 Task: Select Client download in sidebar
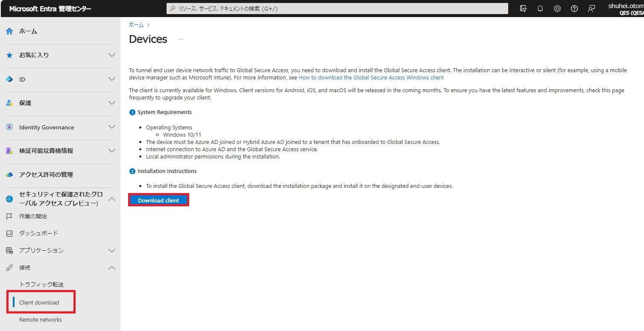[x=39, y=302]
